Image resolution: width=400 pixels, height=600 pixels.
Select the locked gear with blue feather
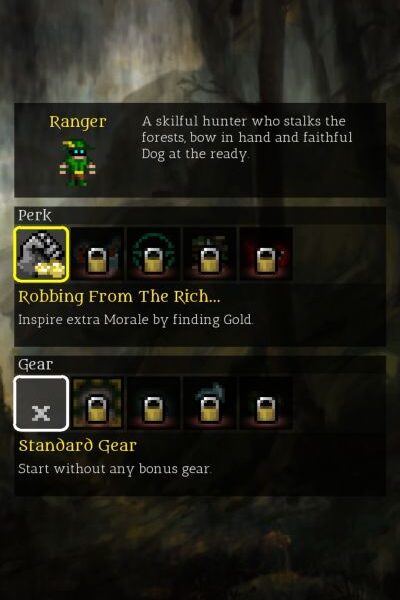[210, 403]
